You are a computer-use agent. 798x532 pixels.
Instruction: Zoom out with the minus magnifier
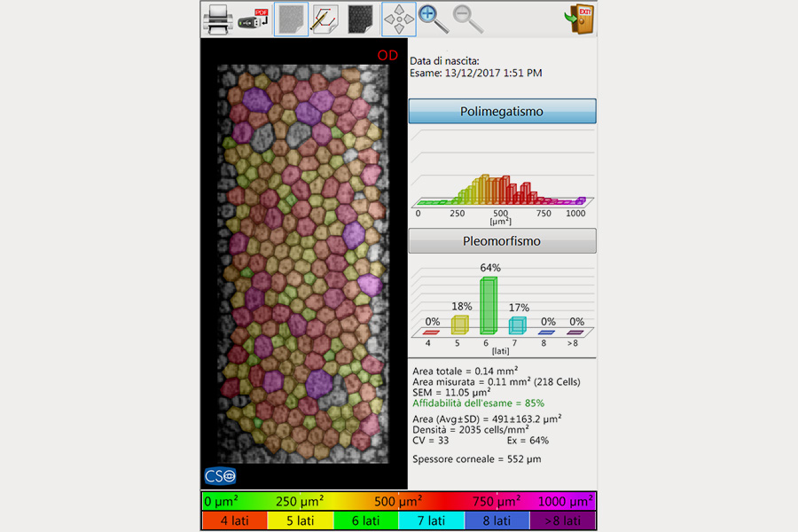(468, 20)
